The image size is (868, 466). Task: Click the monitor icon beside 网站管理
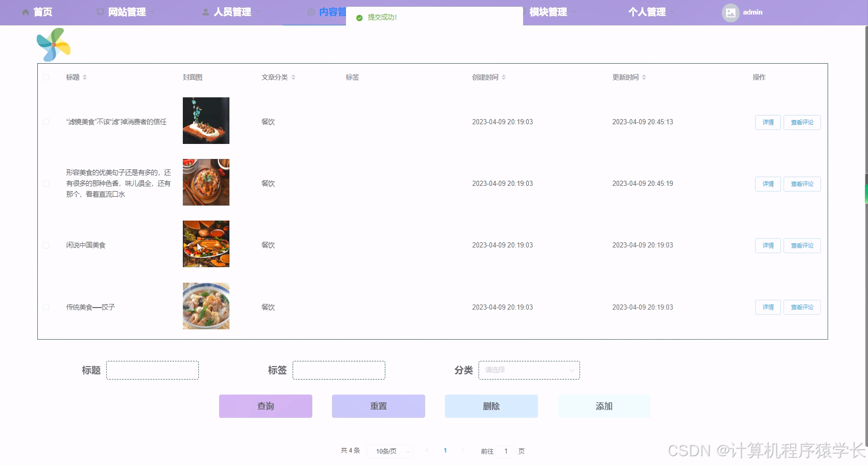(100, 12)
